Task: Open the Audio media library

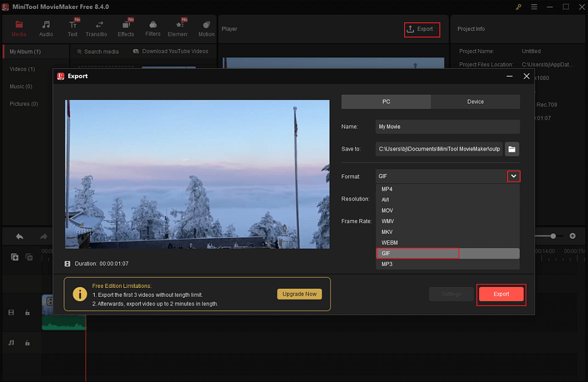Action: 46,28
